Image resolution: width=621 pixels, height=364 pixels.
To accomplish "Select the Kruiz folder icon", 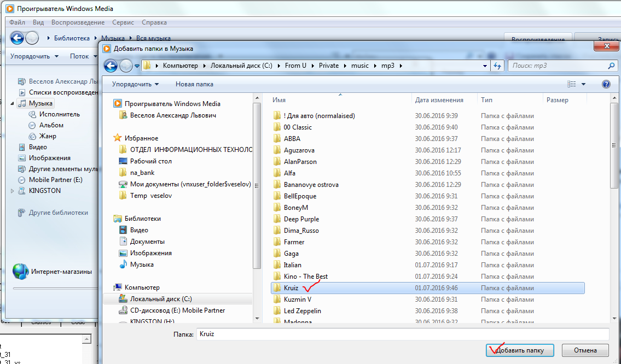I will [277, 288].
